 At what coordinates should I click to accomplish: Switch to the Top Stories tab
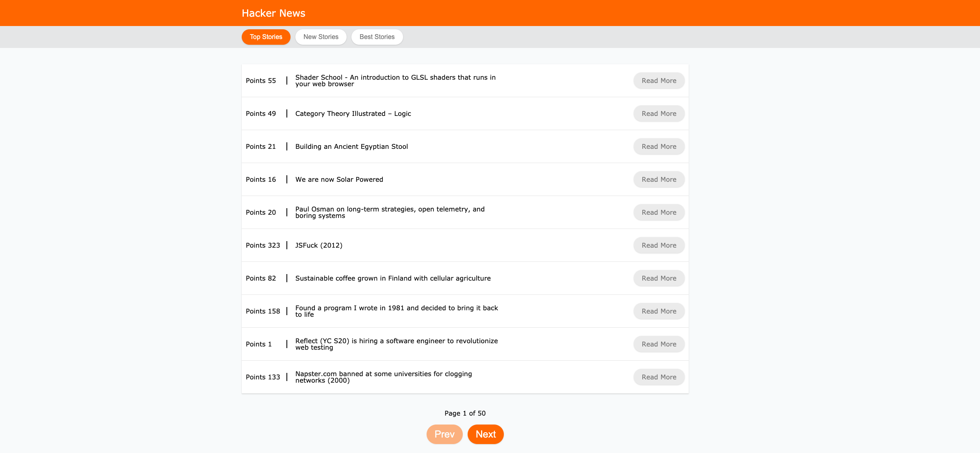266,37
